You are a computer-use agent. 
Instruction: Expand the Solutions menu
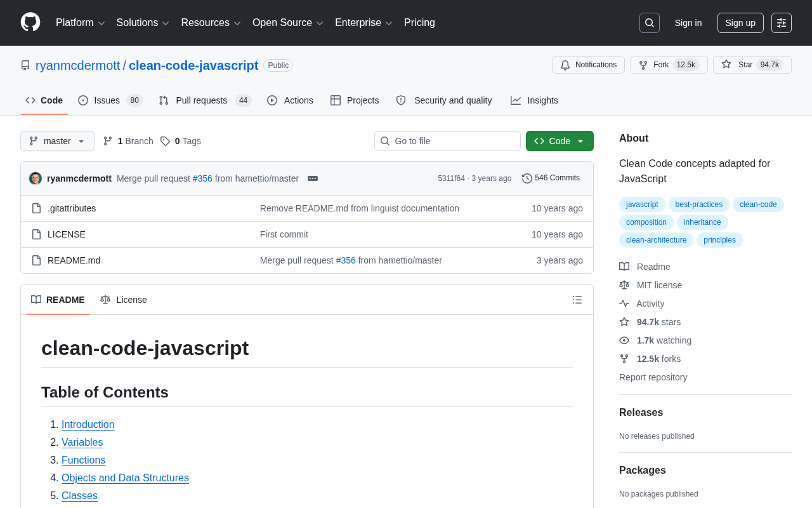143,23
